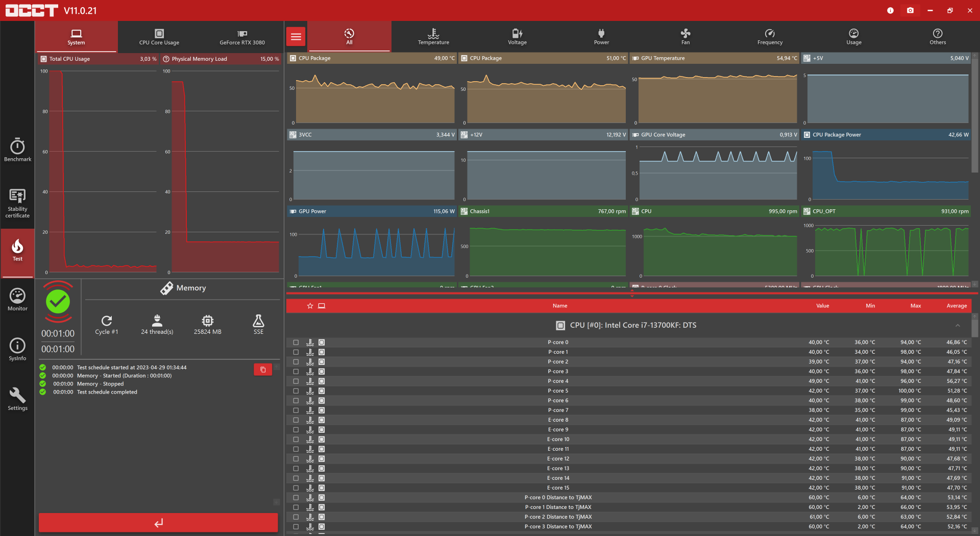Take a screenshot with the camera icon
Screen dimensions: 980x536
(910, 10)
